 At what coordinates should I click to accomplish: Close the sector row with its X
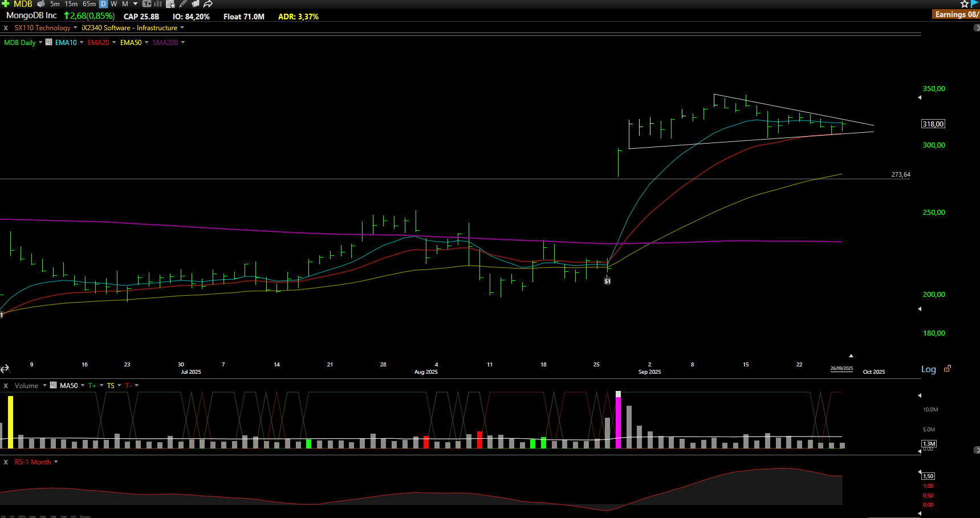click(6, 28)
